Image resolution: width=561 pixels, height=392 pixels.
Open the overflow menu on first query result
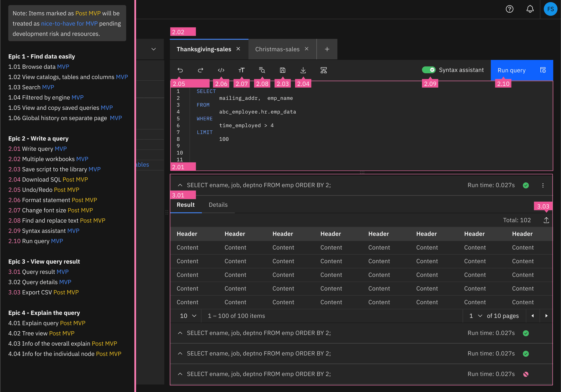[543, 185]
